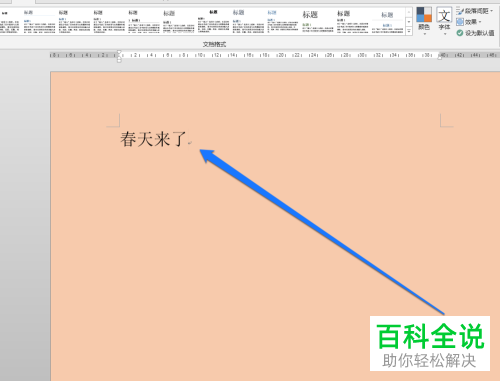
Task: Select last style thumbnail before gallery scroll arrows
Action: pos(387,22)
